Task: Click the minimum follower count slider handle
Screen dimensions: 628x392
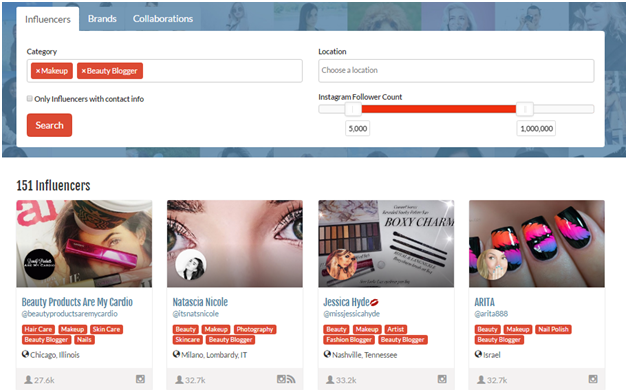Action: 353,109
